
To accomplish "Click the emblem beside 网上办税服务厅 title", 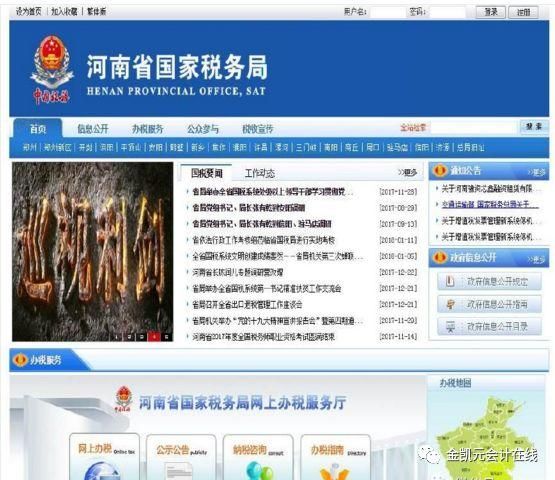I will pyautogui.click(x=124, y=399).
